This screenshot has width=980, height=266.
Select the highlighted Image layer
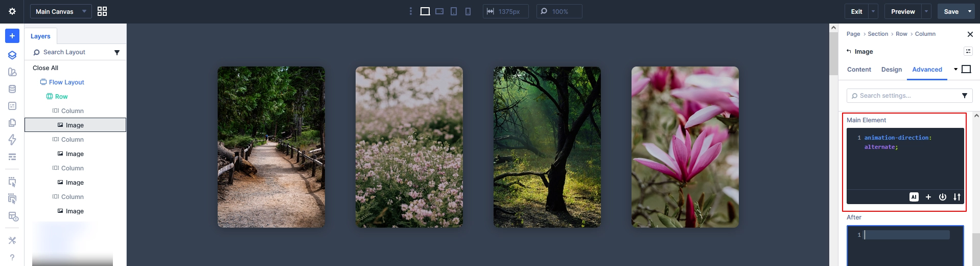(x=75, y=125)
